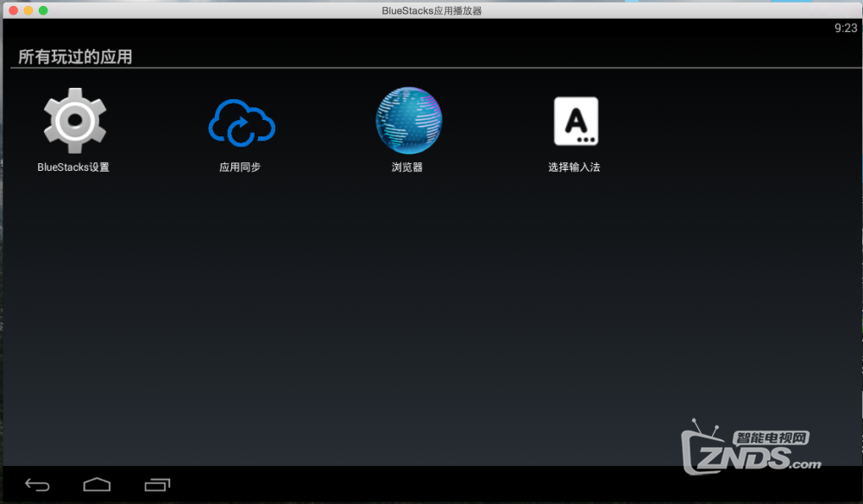Click the 所有玩过的应用 heading
This screenshot has height=504, width=863.
pos(75,57)
